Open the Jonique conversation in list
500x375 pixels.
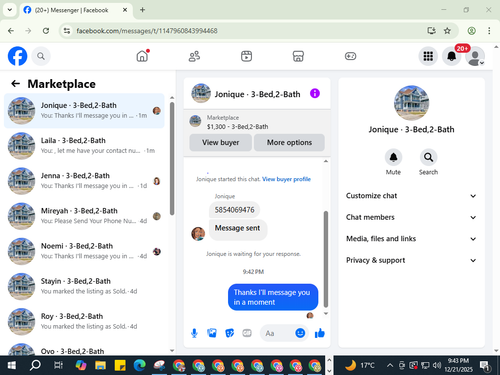(x=84, y=111)
